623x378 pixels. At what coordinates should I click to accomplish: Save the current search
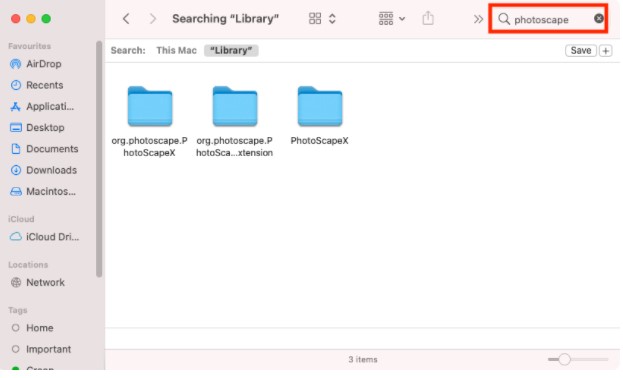[580, 50]
